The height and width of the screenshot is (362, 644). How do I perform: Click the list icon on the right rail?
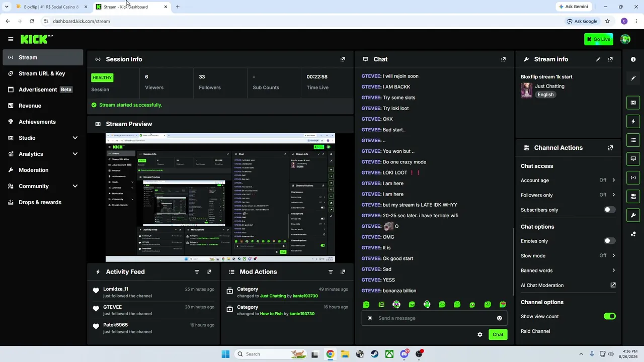[x=633, y=140]
